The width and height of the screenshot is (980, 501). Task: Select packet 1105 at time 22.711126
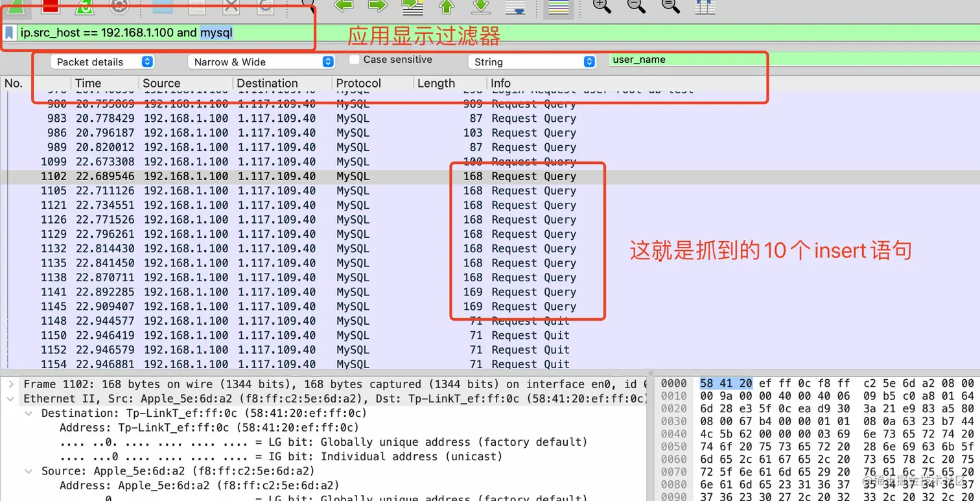coord(490,191)
